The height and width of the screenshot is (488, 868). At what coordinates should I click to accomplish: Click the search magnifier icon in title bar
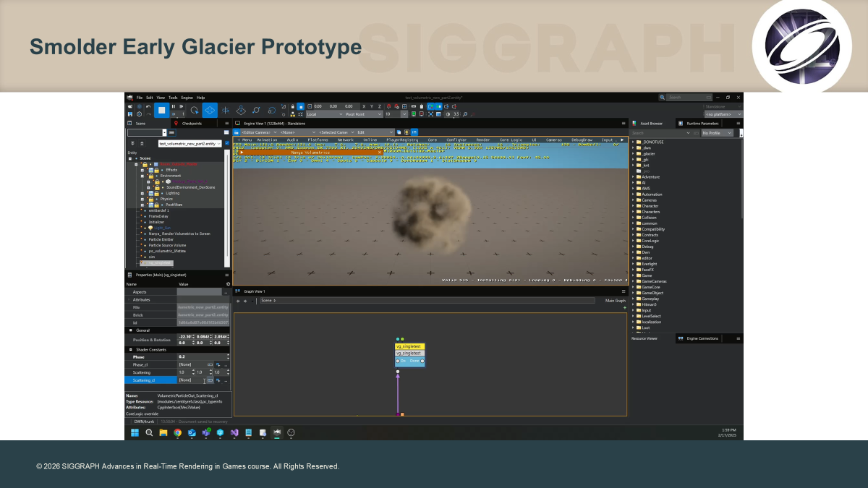(662, 97)
